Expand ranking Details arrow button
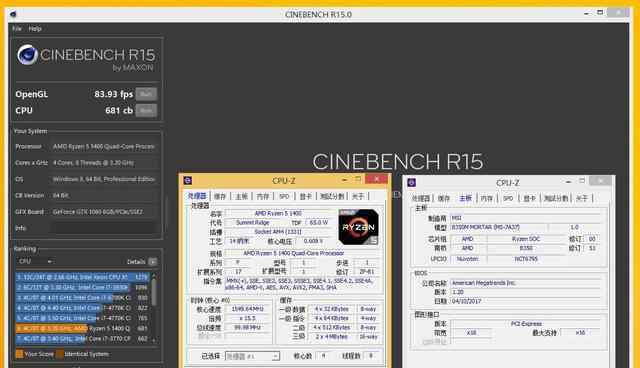The image size is (640, 368). pos(153,262)
